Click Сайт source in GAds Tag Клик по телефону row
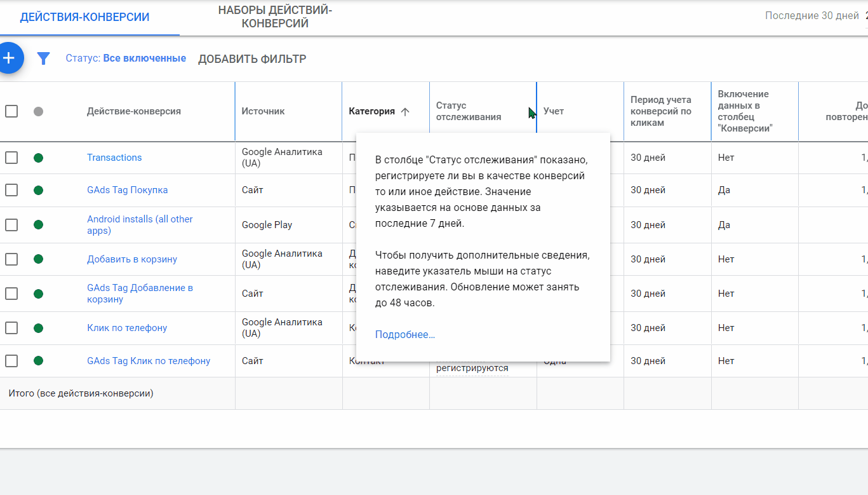This screenshot has width=868, height=495. [x=253, y=361]
